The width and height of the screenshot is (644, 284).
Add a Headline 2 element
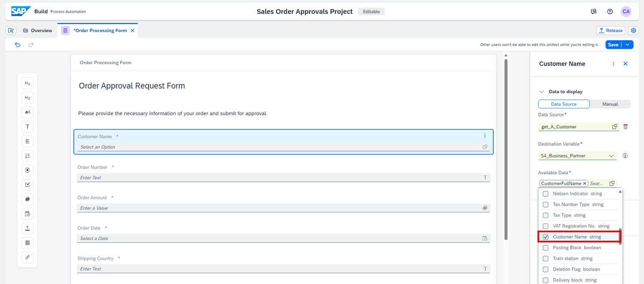coord(27,98)
